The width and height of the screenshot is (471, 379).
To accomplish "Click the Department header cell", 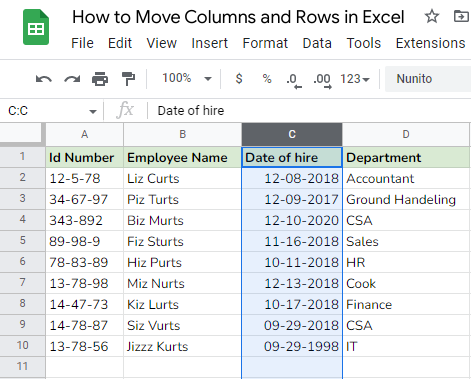I will 406,157.
